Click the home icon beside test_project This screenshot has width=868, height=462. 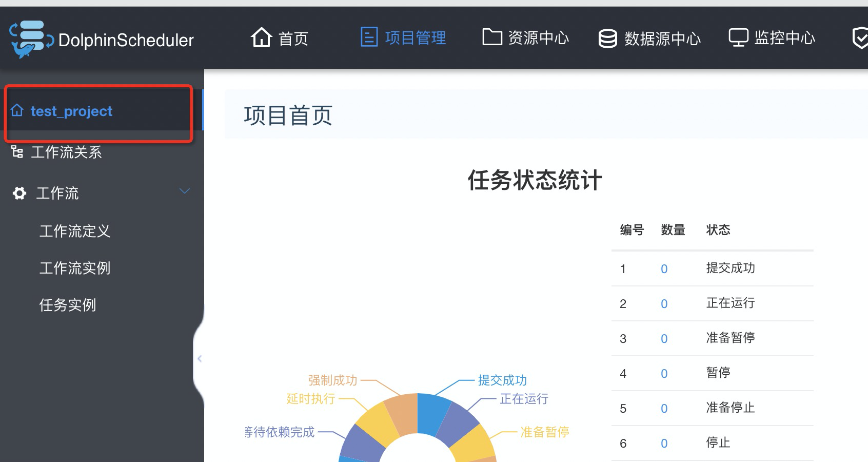point(17,110)
